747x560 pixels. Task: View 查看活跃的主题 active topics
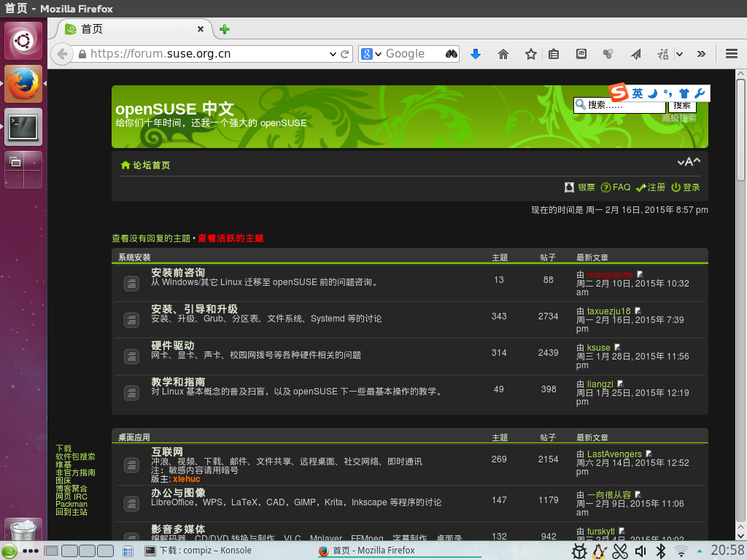pos(231,238)
